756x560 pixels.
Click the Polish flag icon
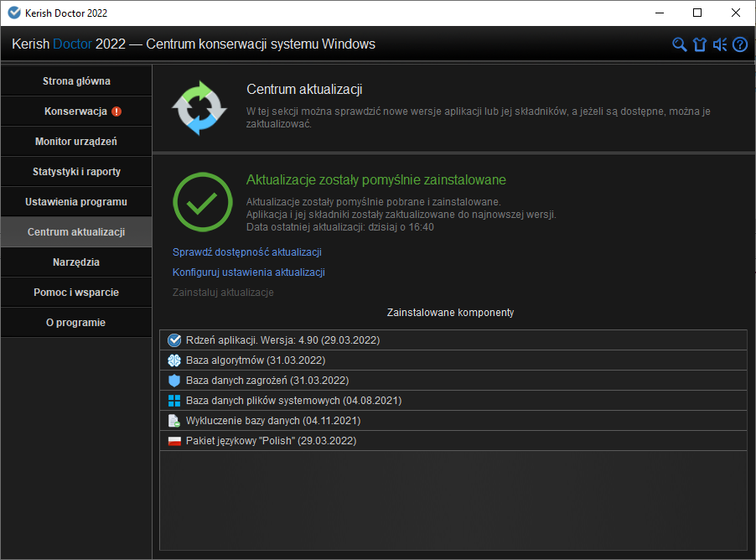pos(174,441)
